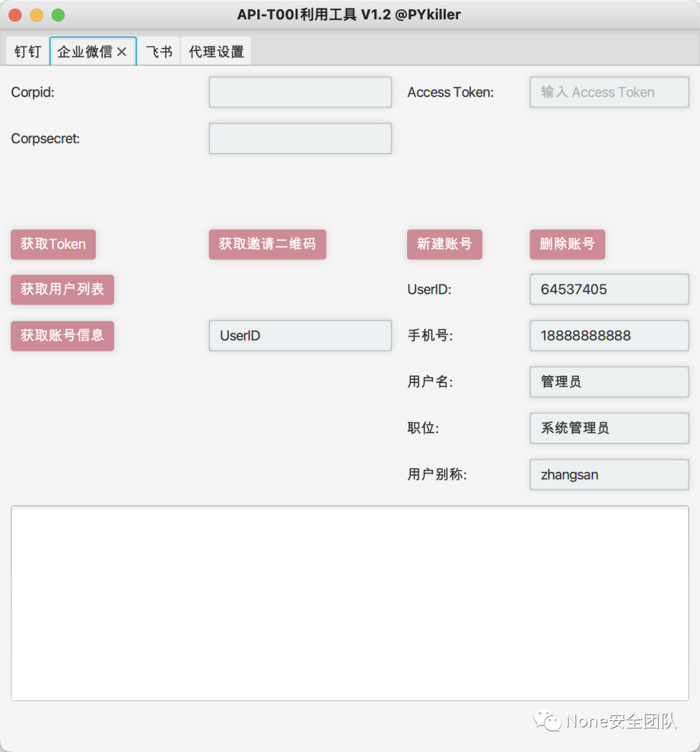Focus the Corpsecret input field
The image size is (700, 752).
coord(300,139)
